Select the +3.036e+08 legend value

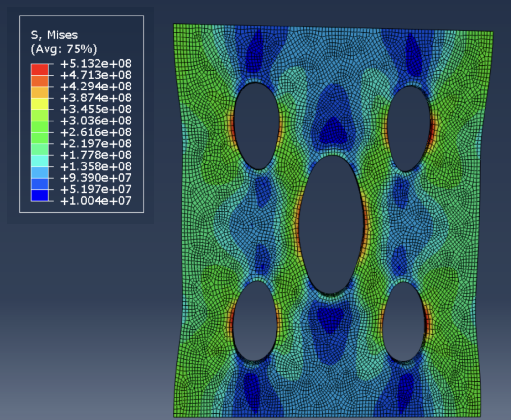[x=96, y=121]
